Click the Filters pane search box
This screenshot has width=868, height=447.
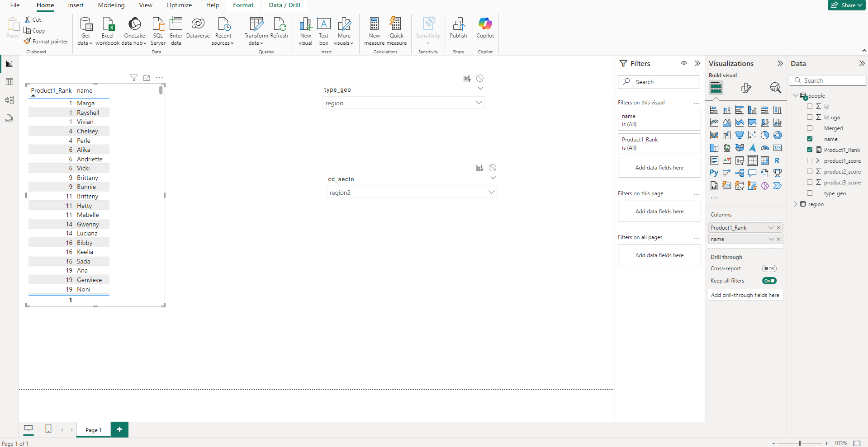(659, 82)
